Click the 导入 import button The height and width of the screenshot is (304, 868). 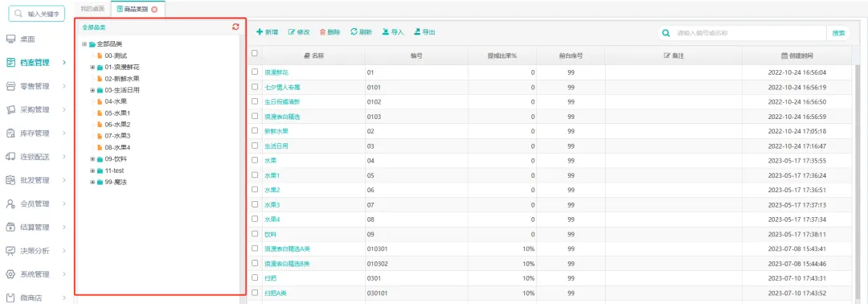click(393, 33)
